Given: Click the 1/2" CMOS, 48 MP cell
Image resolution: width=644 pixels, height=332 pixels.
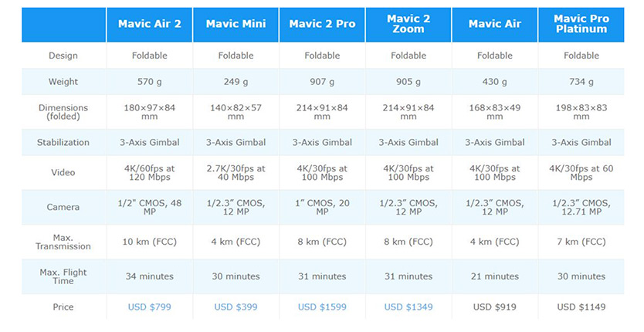Looking at the screenshot, I should click(150, 208).
